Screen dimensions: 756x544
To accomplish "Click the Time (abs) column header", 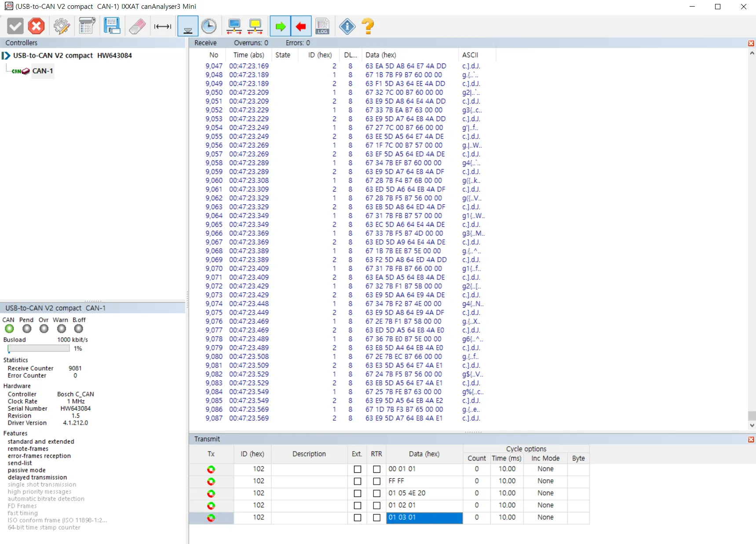I will (x=248, y=55).
